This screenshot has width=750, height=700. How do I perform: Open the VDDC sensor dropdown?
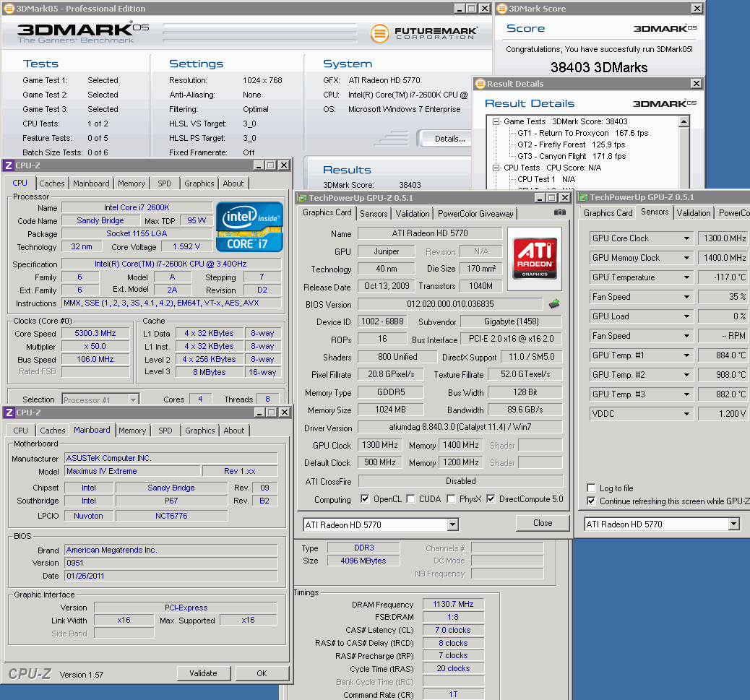click(x=686, y=414)
